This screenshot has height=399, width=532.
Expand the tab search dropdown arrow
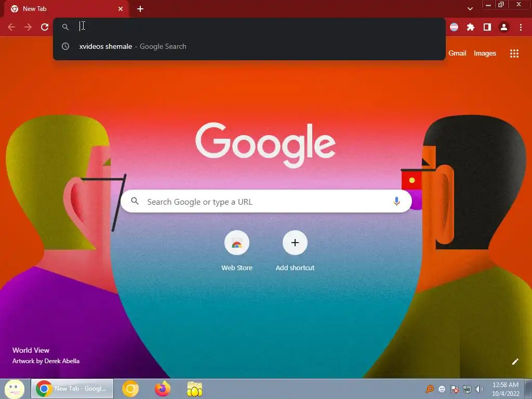[470, 9]
